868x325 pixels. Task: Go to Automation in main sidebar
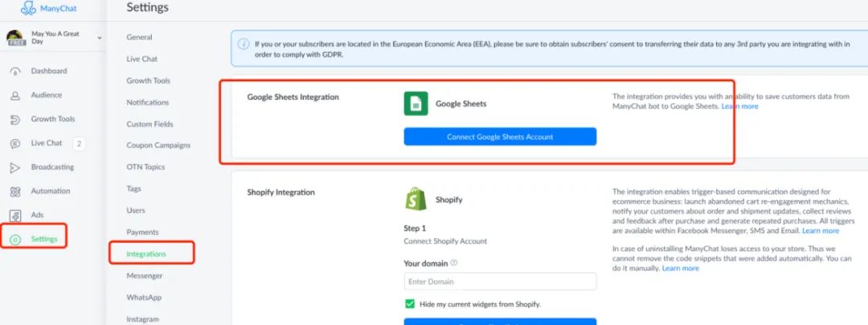point(51,191)
